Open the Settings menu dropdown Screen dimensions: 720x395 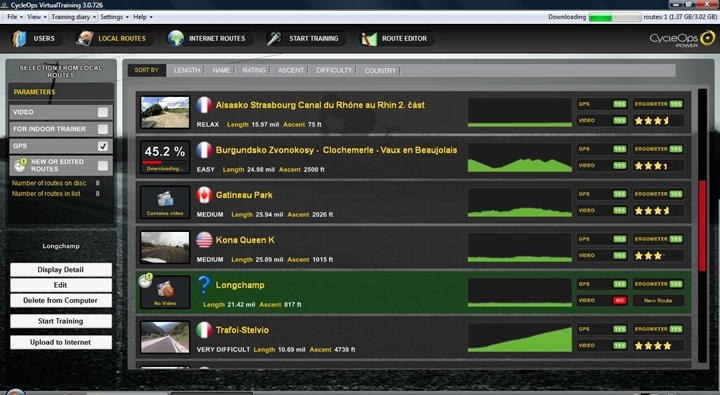[114, 17]
